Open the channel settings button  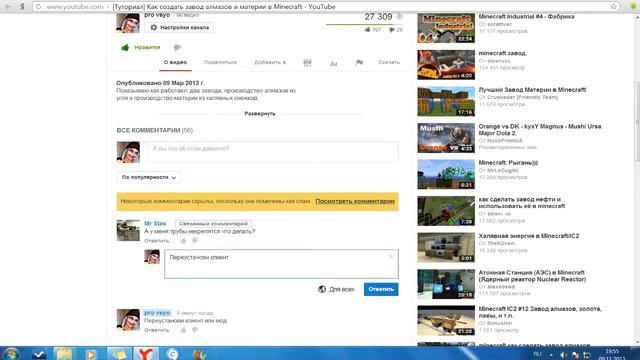[179, 27]
